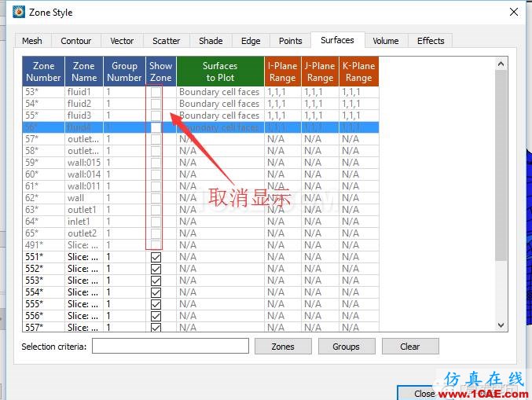Image resolution: width=532 pixels, height=400 pixels.
Task: Enable Show Zone for outlet2
Action: click(156, 233)
